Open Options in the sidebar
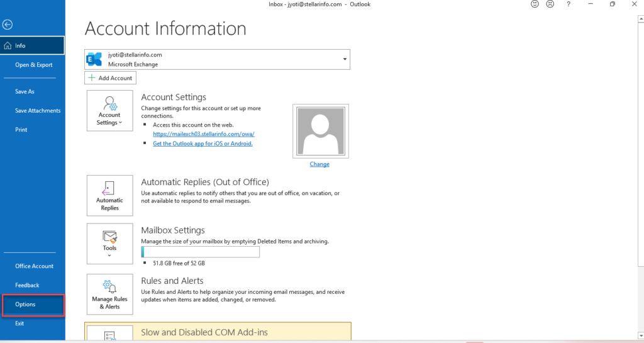 (33, 305)
